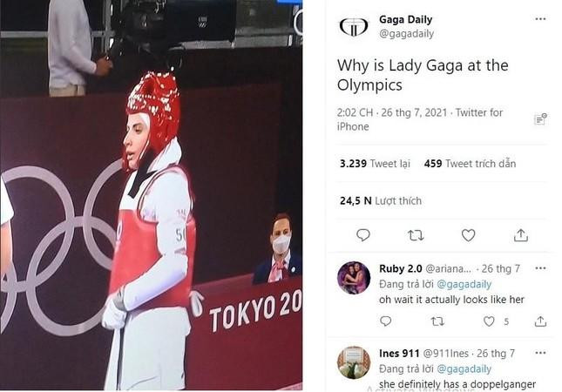View the 3.239 retweets list
Image resolution: width=562 pixels, height=392 pixels.
pyautogui.click(x=375, y=164)
